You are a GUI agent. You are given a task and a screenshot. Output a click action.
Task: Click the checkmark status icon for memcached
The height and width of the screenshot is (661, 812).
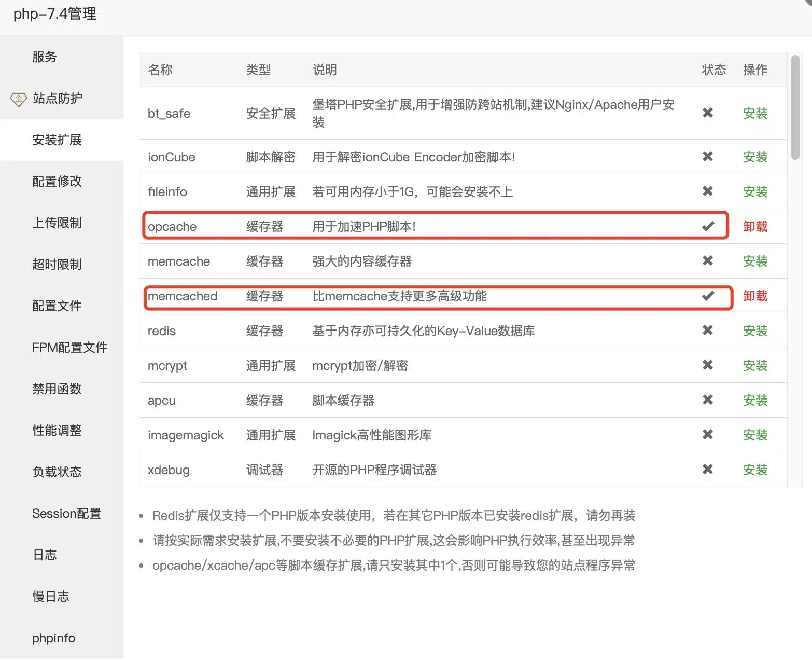(x=708, y=296)
